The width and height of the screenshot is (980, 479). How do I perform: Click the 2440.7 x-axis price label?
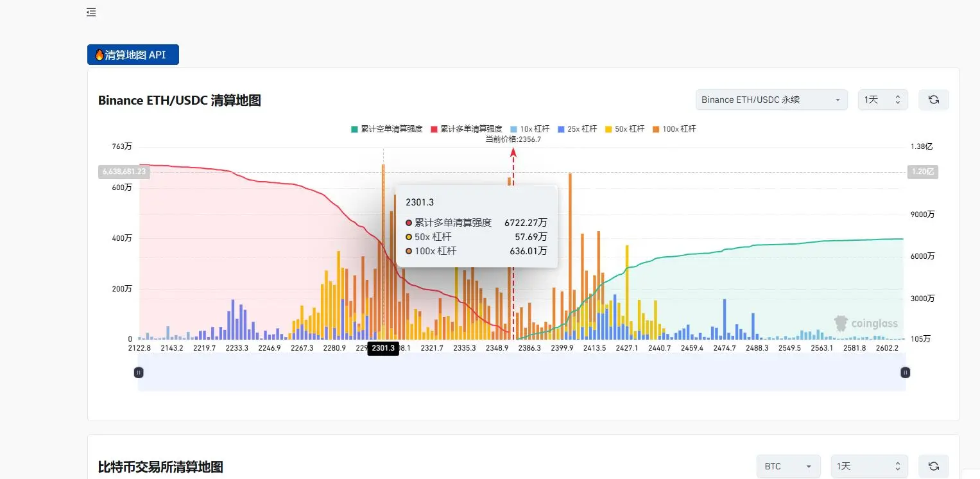point(660,348)
